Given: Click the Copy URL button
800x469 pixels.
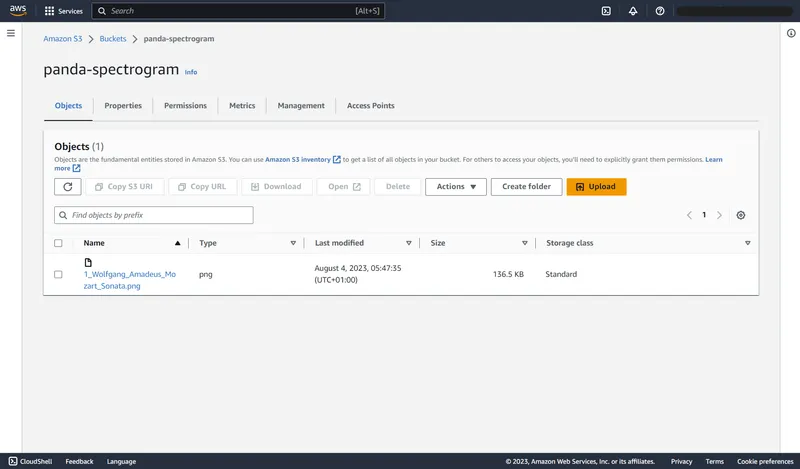Looking at the screenshot, I should (203, 187).
